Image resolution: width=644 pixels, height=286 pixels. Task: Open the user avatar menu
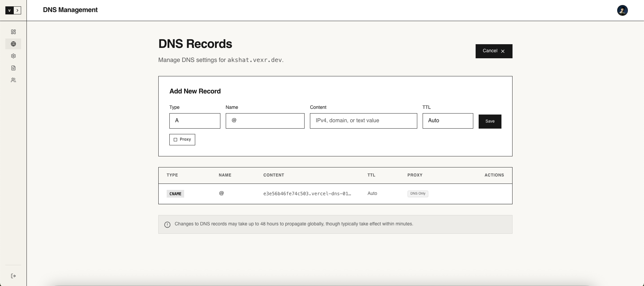coord(623,10)
